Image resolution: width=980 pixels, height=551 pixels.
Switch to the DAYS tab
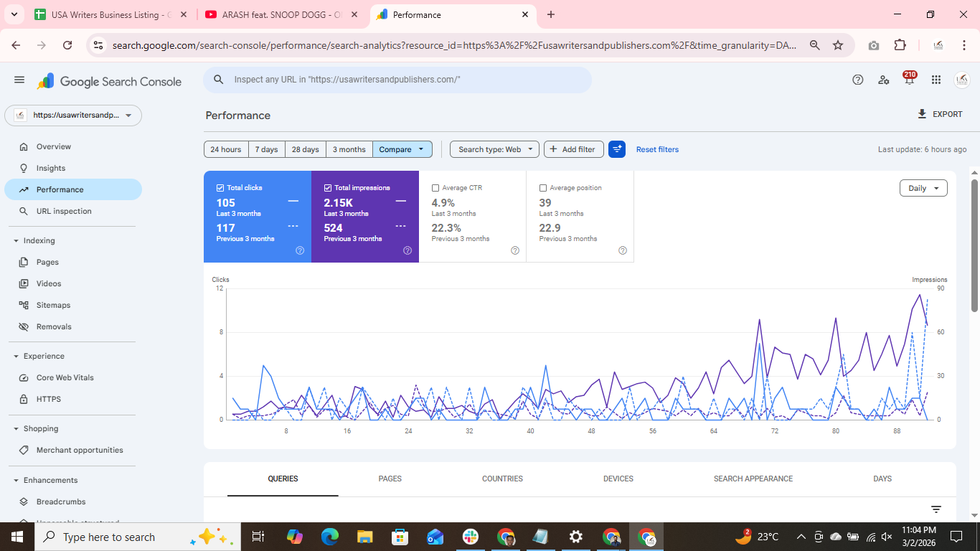pyautogui.click(x=882, y=479)
